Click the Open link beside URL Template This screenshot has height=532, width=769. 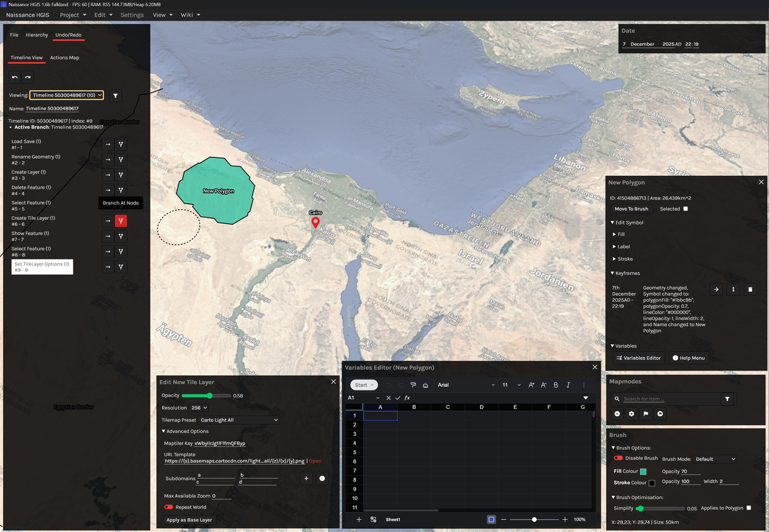(x=315, y=461)
